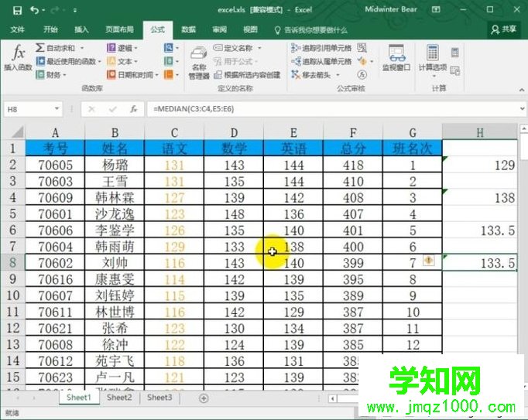Click Midwinter Bear account name
The height and width of the screenshot is (420, 528).
391,9
